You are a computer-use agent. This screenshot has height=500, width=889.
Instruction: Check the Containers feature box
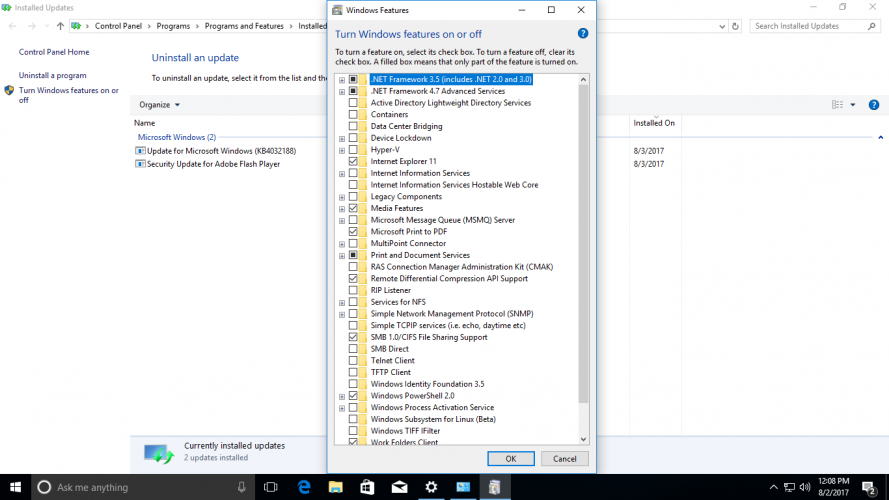[353, 115]
